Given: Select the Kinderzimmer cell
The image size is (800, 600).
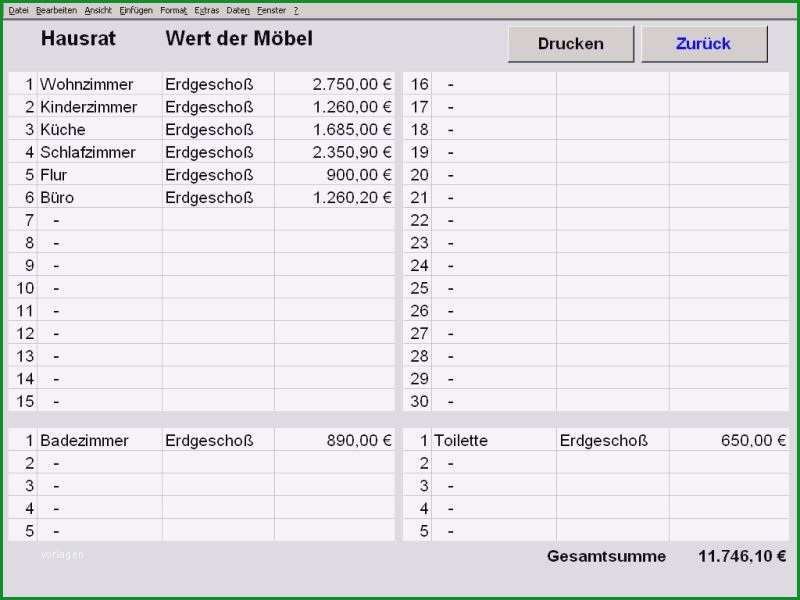Looking at the screenshot, I should click(x=100, y=107).
